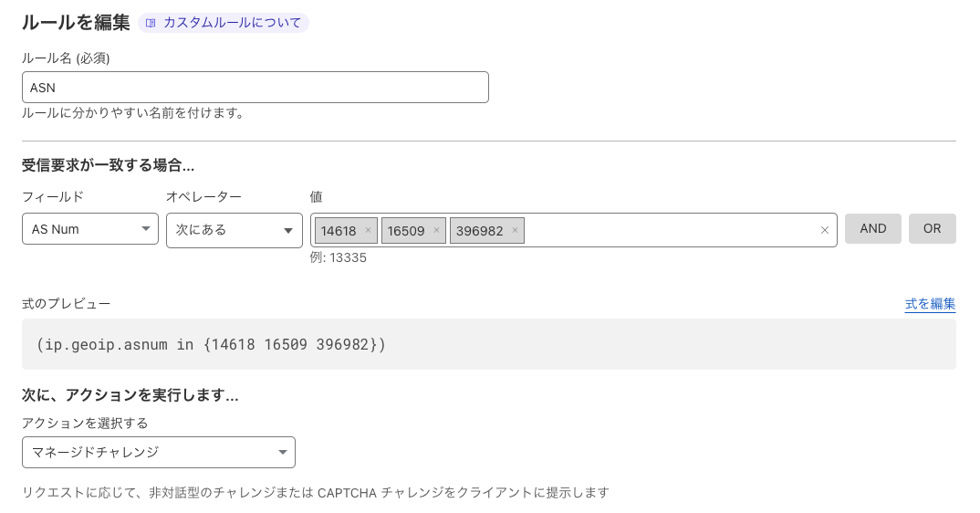Click the 例: 13335 hint text
The height and width of the screenshot is (513, 980).
click(x=339, y=257)
